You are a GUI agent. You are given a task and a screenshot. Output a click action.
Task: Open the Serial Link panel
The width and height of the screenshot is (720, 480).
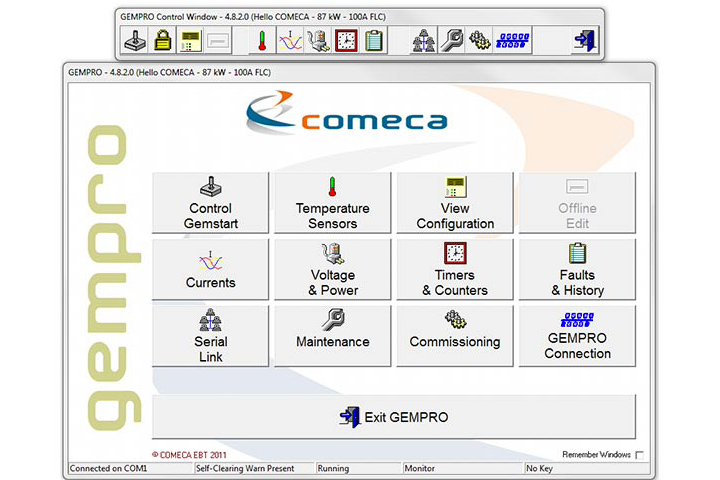point(210,336)
